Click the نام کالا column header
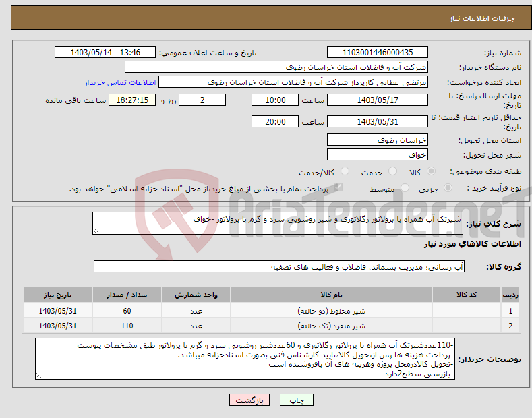The image size is (532, 418). coord(331,295)
